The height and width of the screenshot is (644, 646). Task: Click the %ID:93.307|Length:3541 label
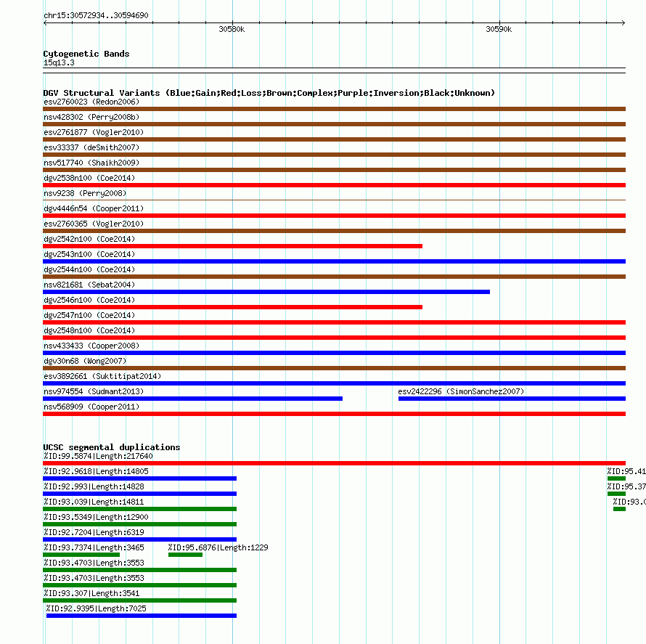(91, 593)
